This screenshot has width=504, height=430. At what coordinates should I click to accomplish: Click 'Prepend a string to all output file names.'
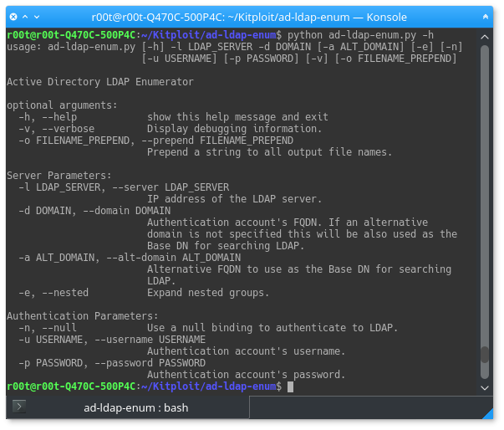coord(270,152)
